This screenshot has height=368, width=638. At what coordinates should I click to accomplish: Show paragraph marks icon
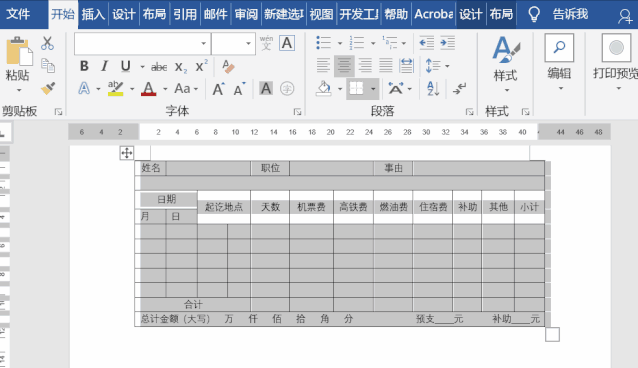(459, 88)
